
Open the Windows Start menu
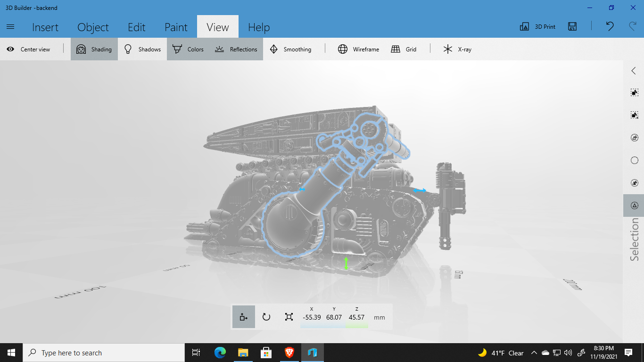click(11, 353)
